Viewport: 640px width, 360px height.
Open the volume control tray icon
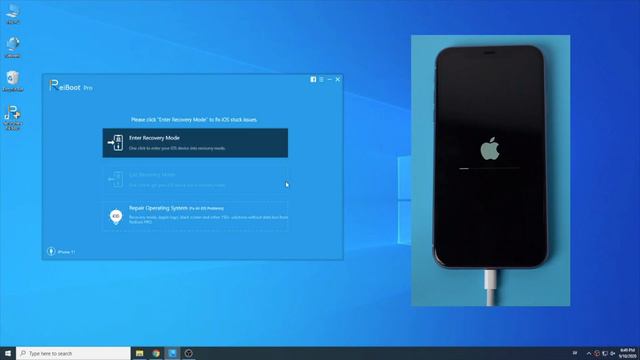pos(612,353)
